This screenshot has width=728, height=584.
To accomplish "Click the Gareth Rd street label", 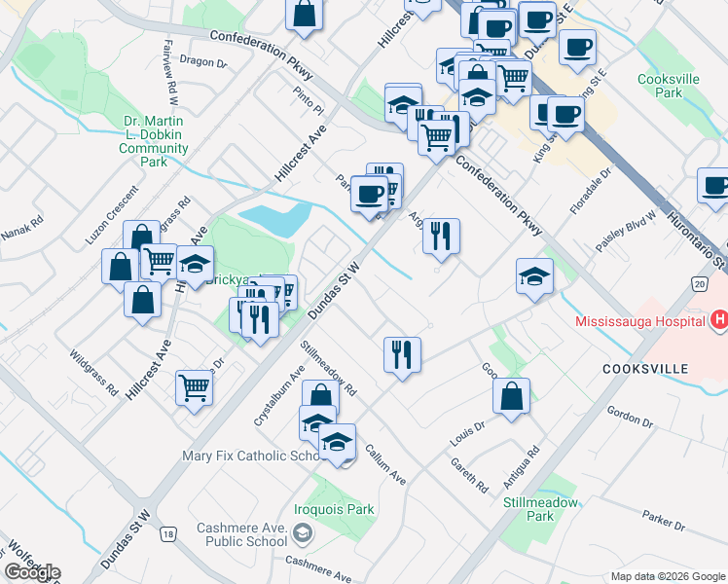I will click(469, 475).
